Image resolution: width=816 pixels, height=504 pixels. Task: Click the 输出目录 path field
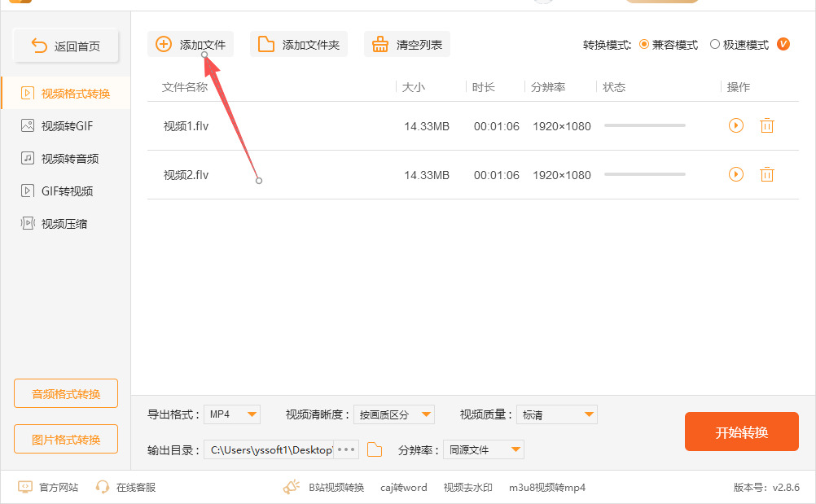(x=269, y=449)
